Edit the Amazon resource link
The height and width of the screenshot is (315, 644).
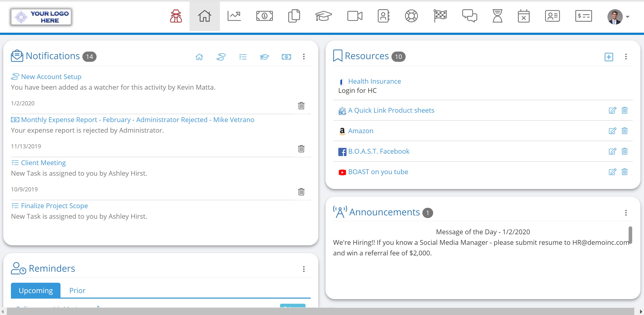(x=612, y=131)
